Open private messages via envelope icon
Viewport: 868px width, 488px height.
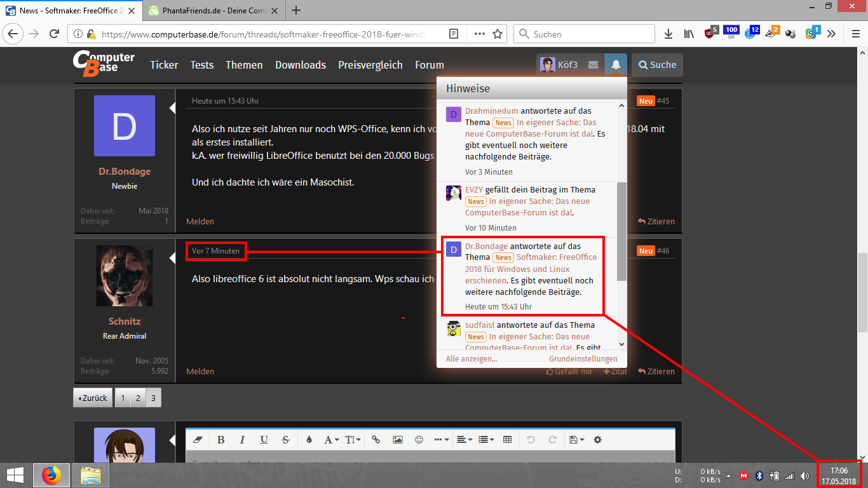pos(593,64)
